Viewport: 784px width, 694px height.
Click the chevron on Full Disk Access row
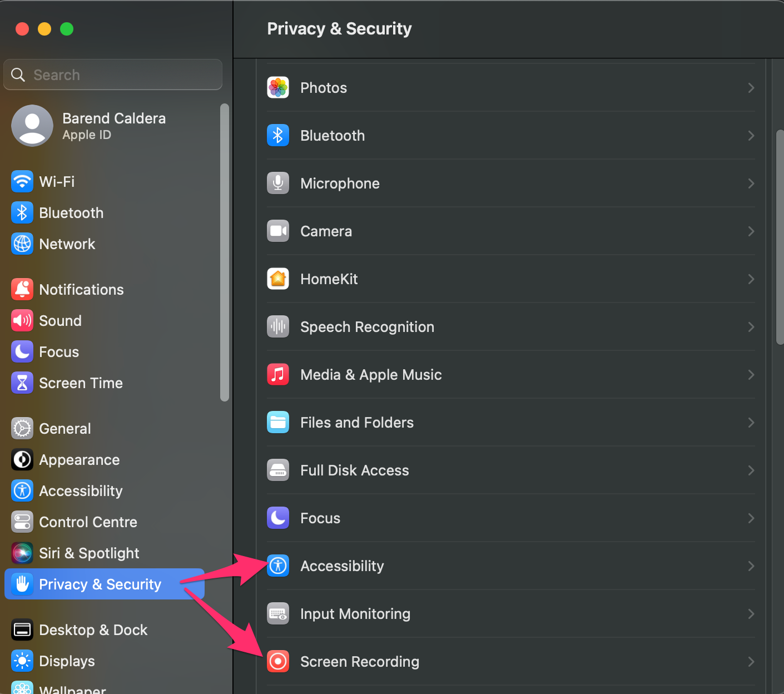[x=751, y=470]
